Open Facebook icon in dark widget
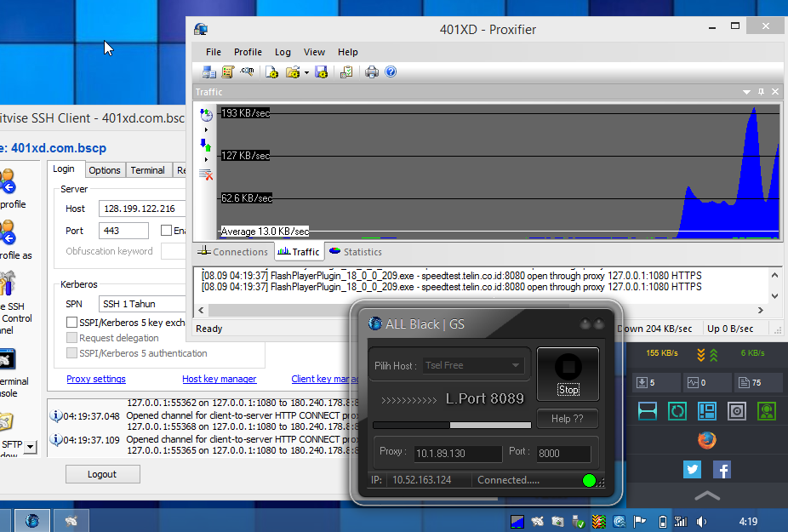The width and height of the screenshot is (788, 532). (x=722, y=470)
